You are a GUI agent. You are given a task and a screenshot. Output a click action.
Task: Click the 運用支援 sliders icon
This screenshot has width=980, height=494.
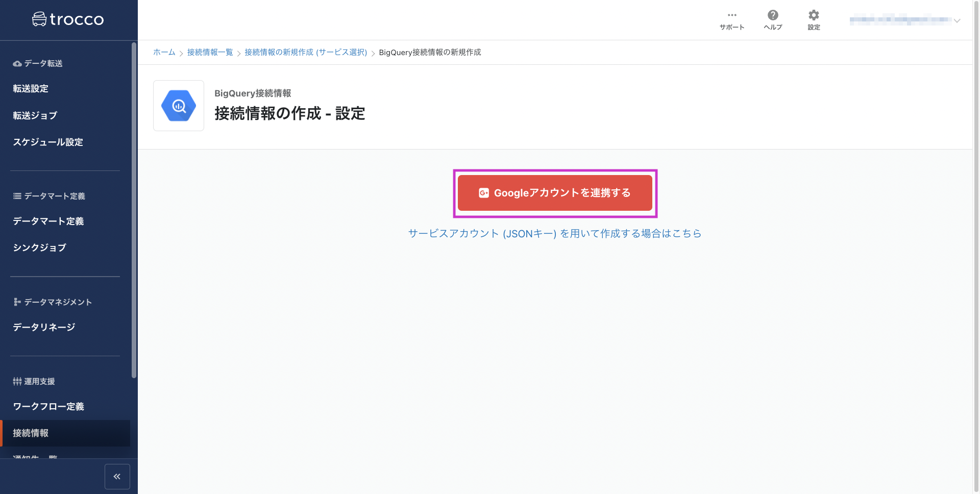[17, 381]
